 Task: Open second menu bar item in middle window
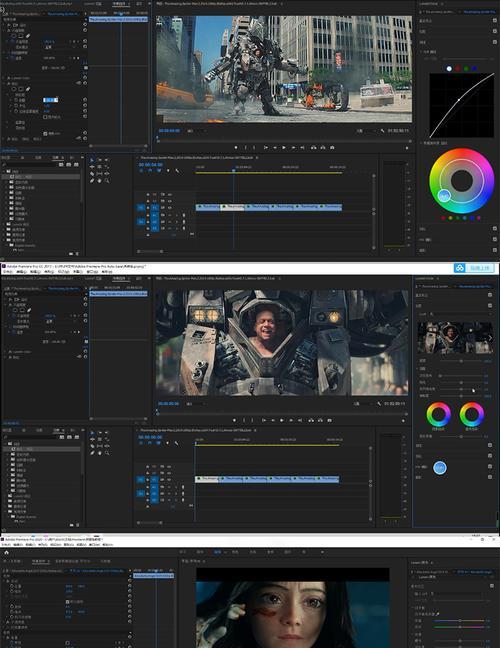[21, 272]
